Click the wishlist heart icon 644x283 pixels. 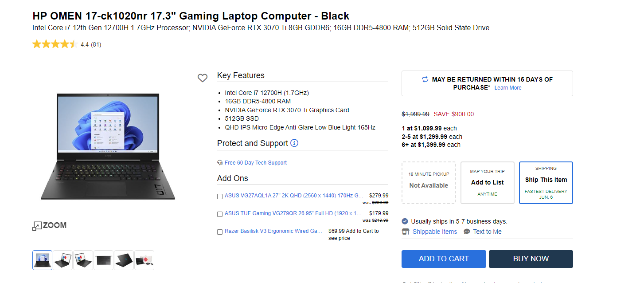[x=203, y=78]
